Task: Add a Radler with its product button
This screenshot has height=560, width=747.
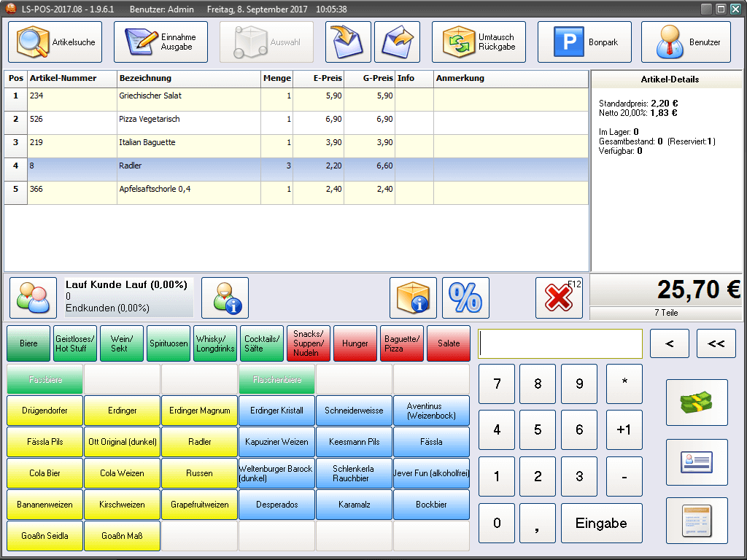Action: pos(199,443)
